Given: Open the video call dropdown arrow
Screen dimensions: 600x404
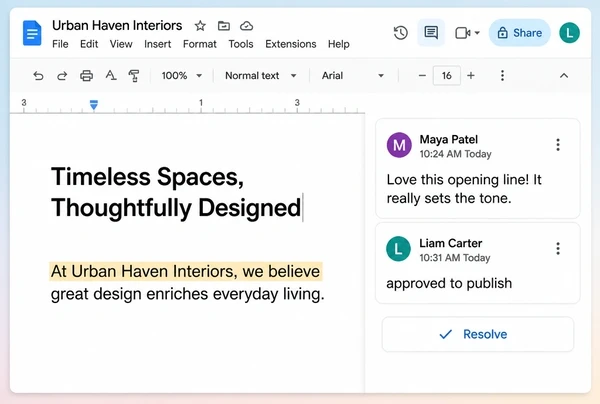Looking at the screenshot, I should click(x=477, y=33).
